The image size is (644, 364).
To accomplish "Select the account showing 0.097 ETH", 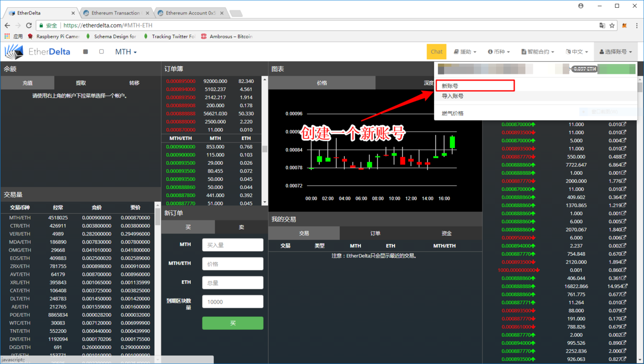I will [x=535, y=69].
